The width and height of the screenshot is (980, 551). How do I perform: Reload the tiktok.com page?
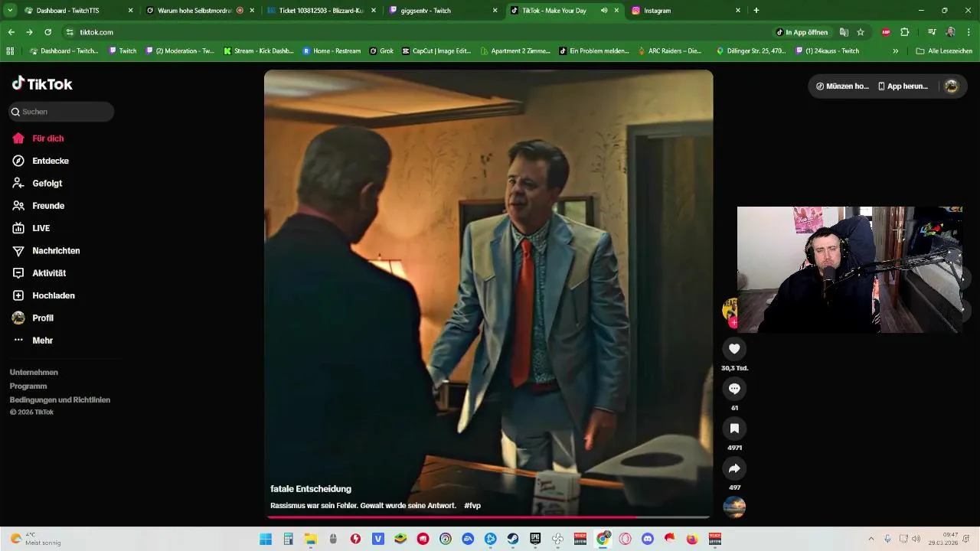tap(47, 32)
